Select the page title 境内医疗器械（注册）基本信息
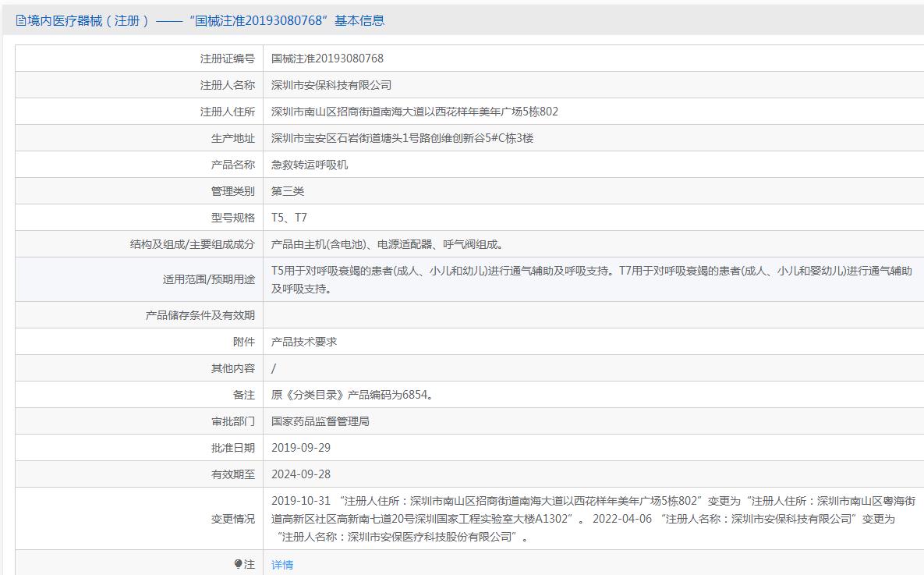The image size is (924, 575). click(200, 20)
